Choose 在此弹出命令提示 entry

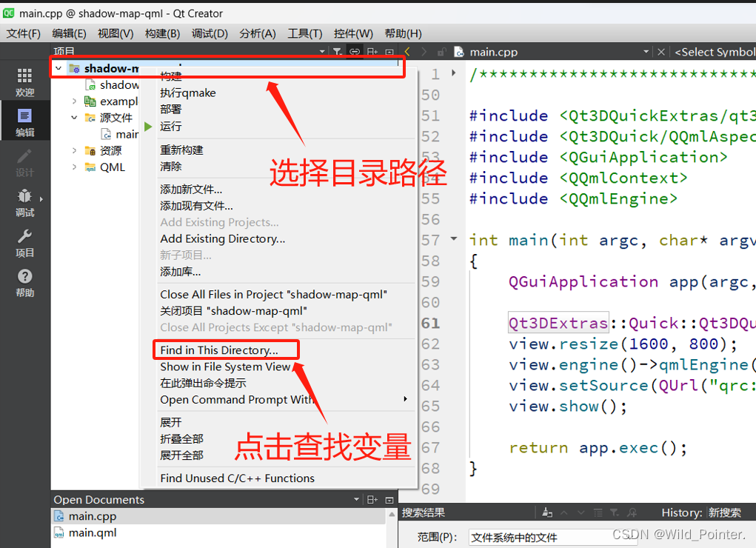203,383
